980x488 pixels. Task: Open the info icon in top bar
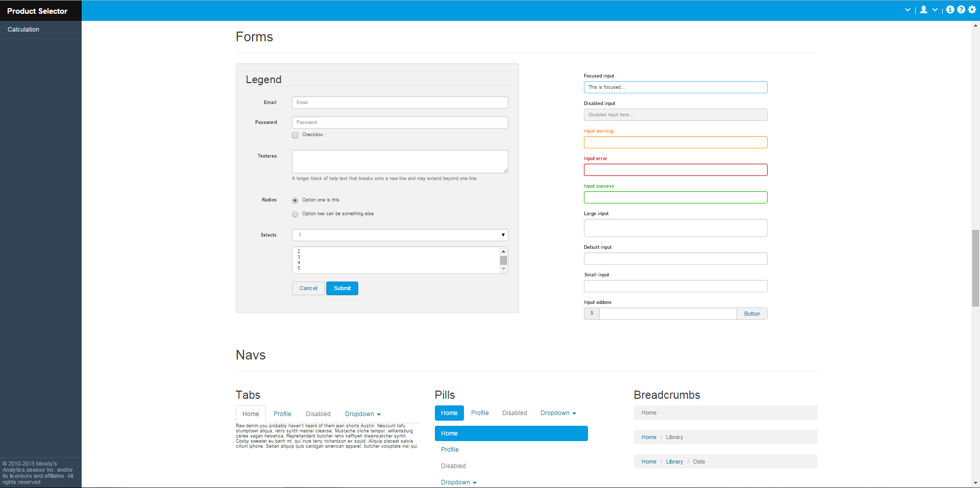(950, 10)
